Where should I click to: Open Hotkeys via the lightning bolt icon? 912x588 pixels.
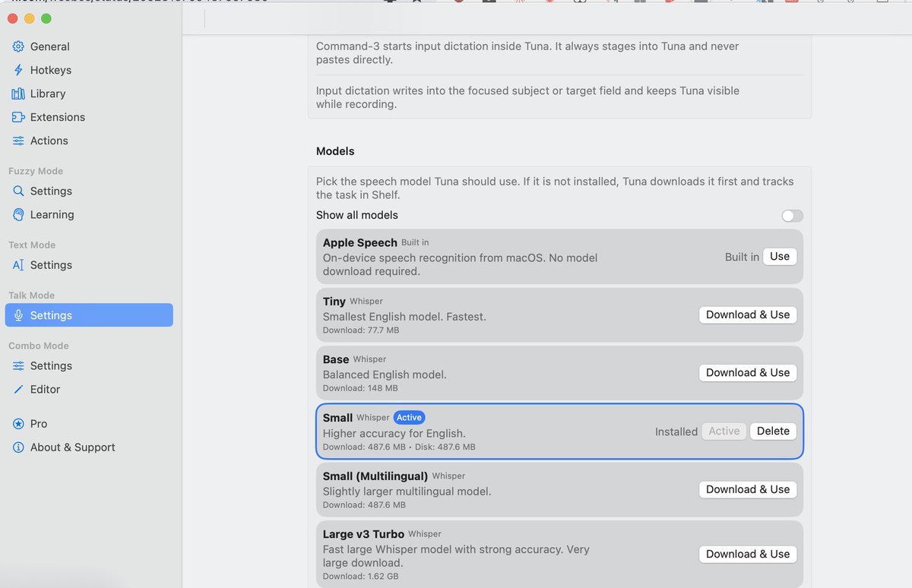point(18,70)
